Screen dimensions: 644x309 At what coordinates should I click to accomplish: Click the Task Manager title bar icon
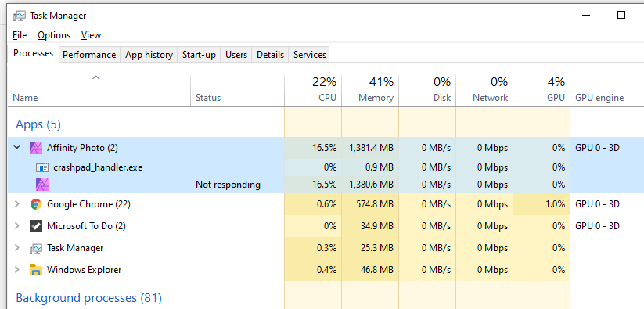pyautogui.click(x=20, y=16)
